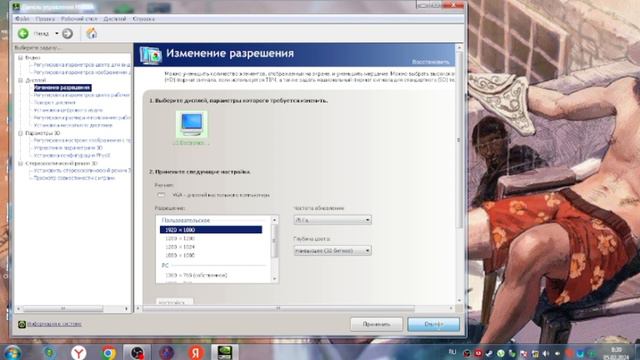Open Установка конфигурации PhysX task
Screen dimensions: 640x360
(72, 156)
